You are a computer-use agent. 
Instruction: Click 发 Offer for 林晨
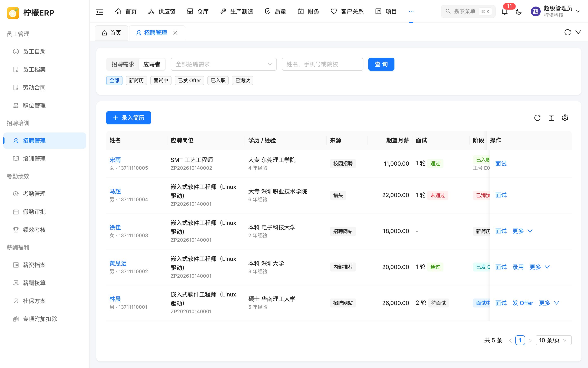[x=523, y=303]
